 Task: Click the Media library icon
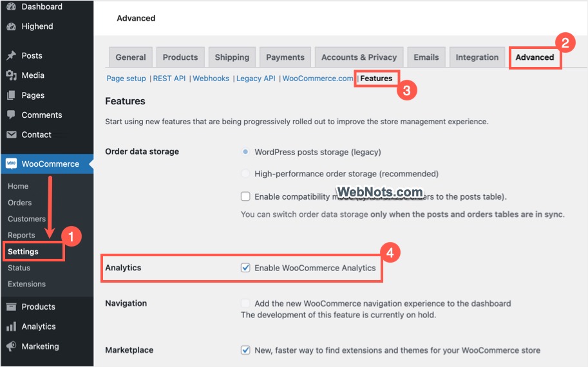11,75
